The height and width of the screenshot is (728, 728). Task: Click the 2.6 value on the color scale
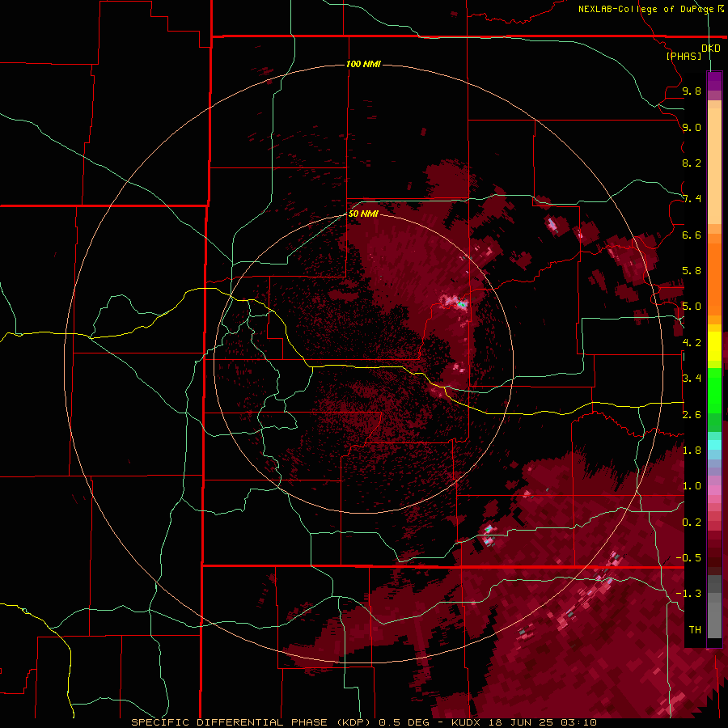692,415
